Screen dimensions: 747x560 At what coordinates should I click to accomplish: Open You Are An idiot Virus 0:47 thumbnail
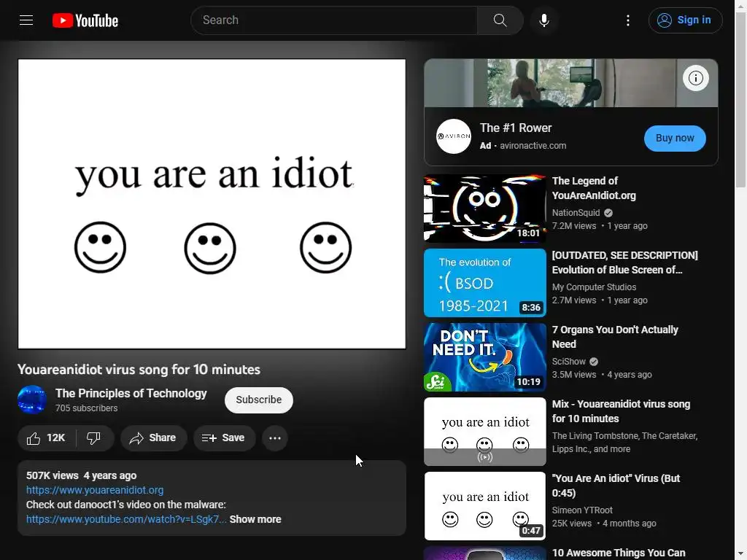485,506
